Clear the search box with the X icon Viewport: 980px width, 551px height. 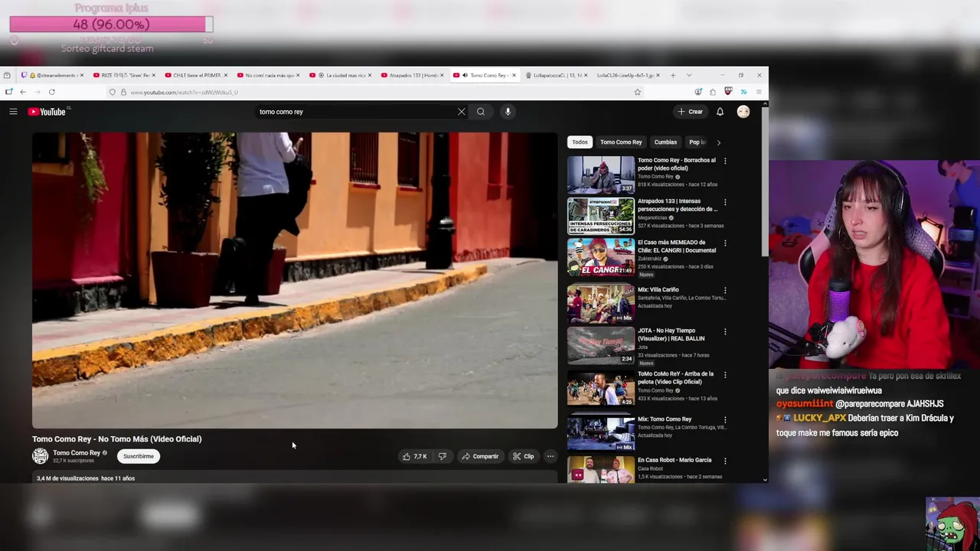[461, 112]
